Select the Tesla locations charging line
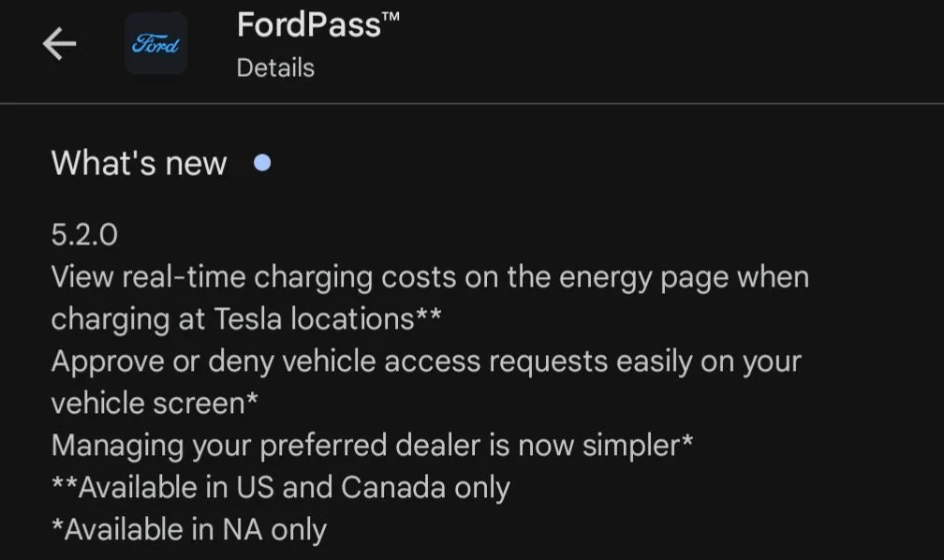Viewport: 944px width, 560px height. click(430, 276)
